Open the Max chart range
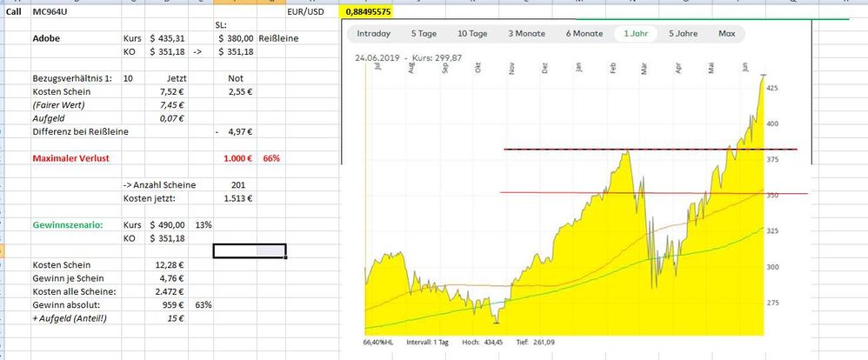868x360 pixels. pos(727,34)
